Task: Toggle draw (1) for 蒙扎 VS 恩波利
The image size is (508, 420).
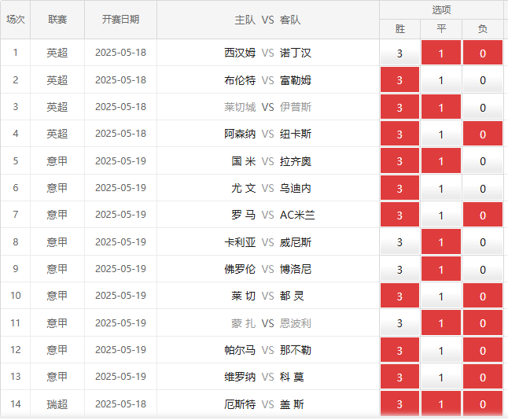Action: coord(441,322)
